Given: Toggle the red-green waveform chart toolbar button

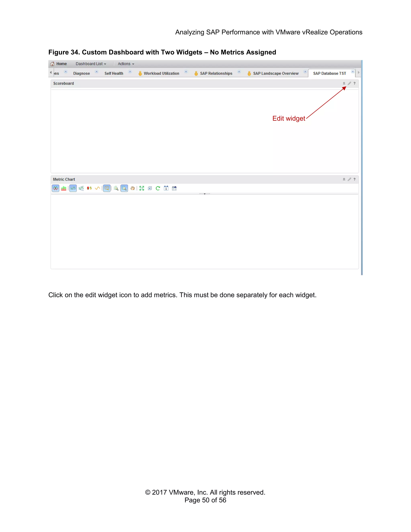Looking at the screenshot, I should pyautogui.click(x=56, y=188).
